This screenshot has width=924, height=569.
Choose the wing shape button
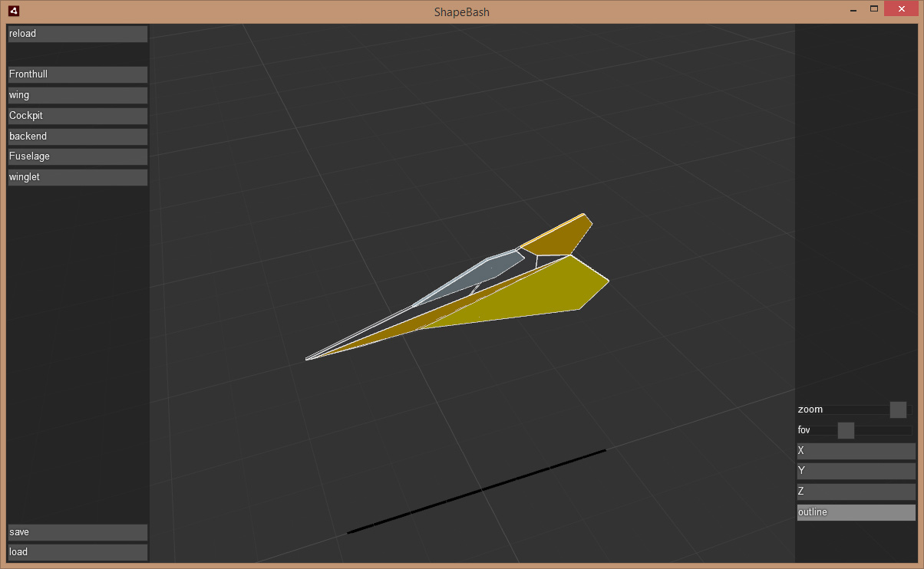[x=77, y=95]
